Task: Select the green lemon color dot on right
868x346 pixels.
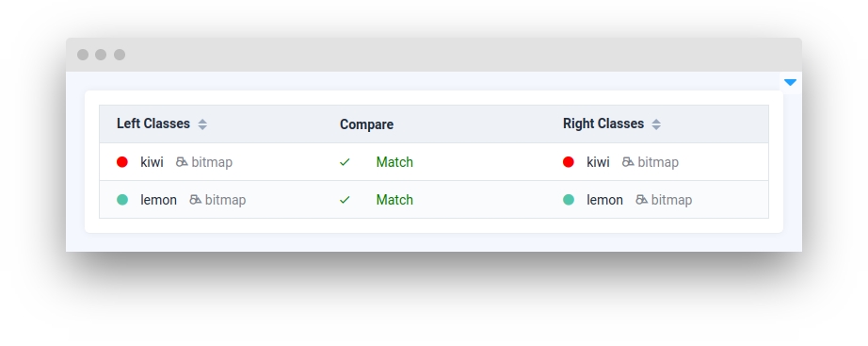Action: pos(569,200)
